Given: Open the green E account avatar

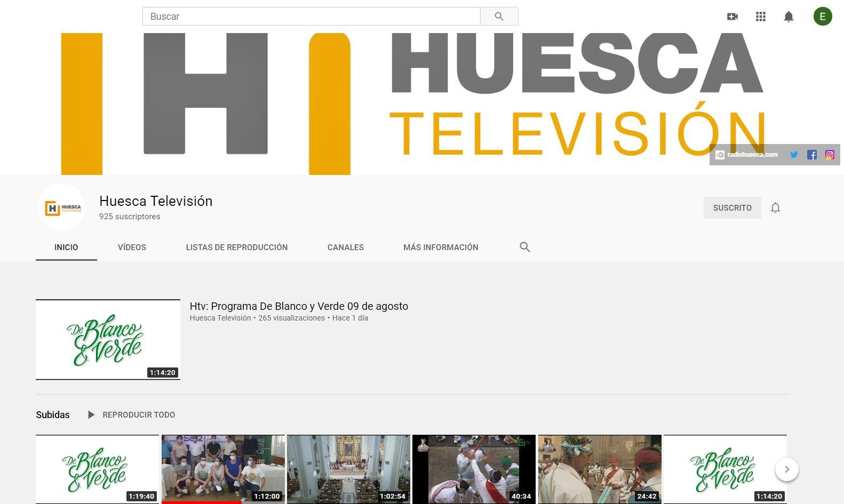Looking at the screenshot, I should 822,17.
